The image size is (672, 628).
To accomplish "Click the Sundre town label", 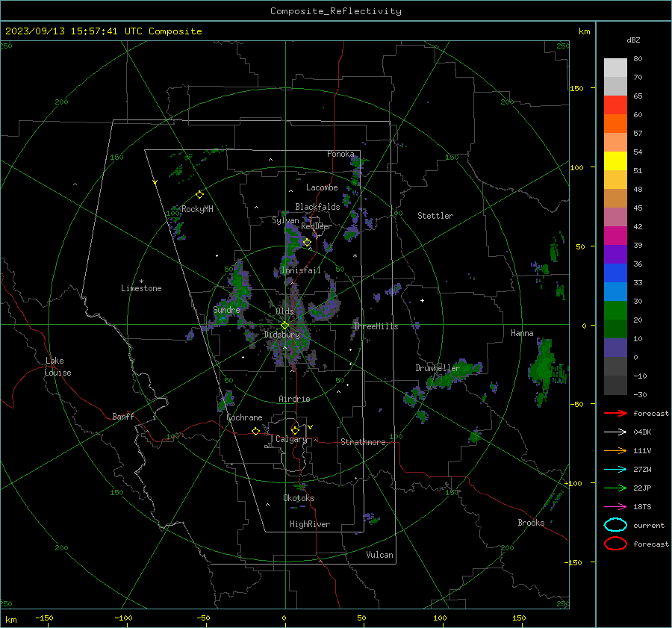I will coord(226,310).
